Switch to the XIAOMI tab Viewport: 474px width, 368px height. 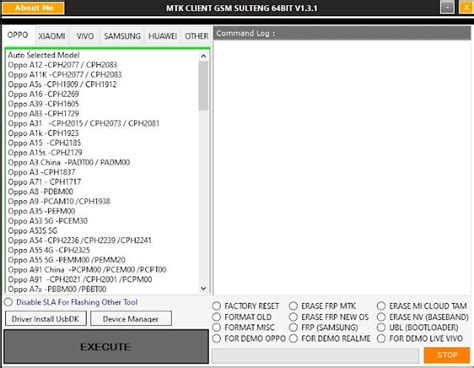coord(52,36)
